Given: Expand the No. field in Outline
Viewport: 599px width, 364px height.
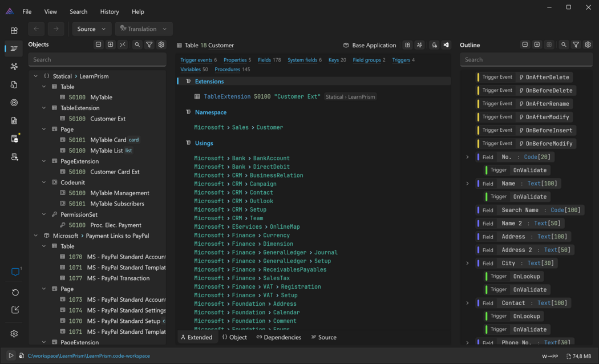Looking at the screenshot, I should point(467,157).
